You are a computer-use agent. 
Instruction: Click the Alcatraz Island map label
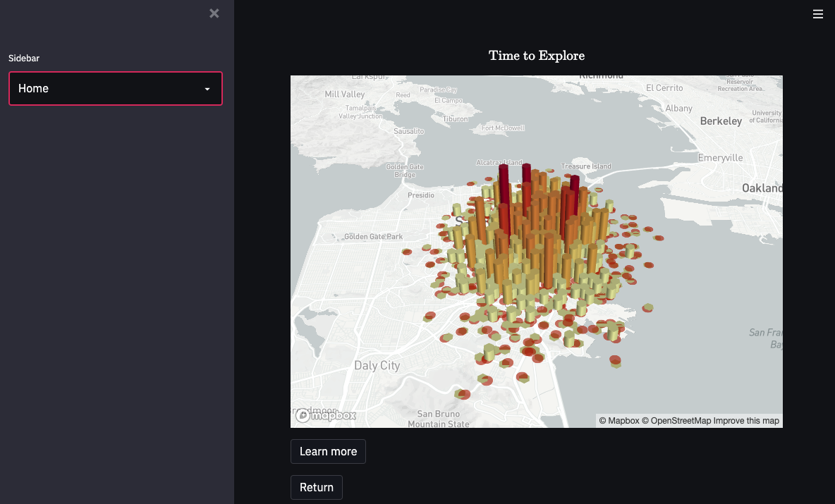click(499, 162)
